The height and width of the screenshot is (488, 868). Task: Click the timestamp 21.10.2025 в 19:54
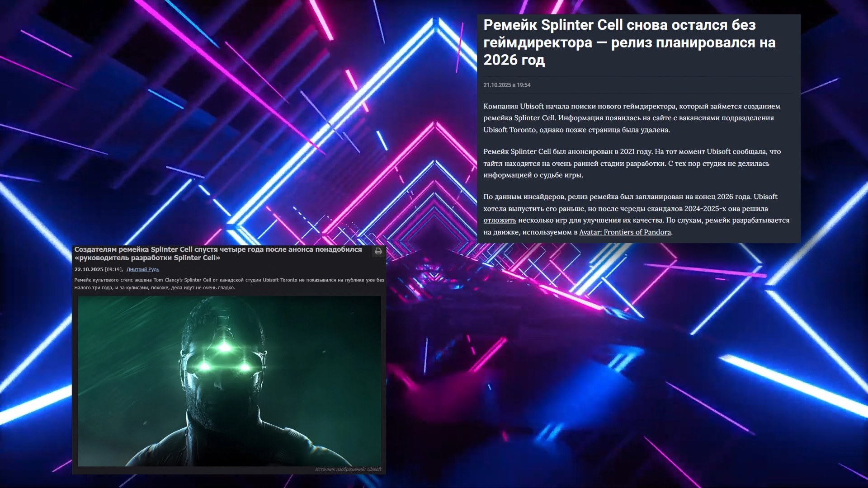coord(506,85)
